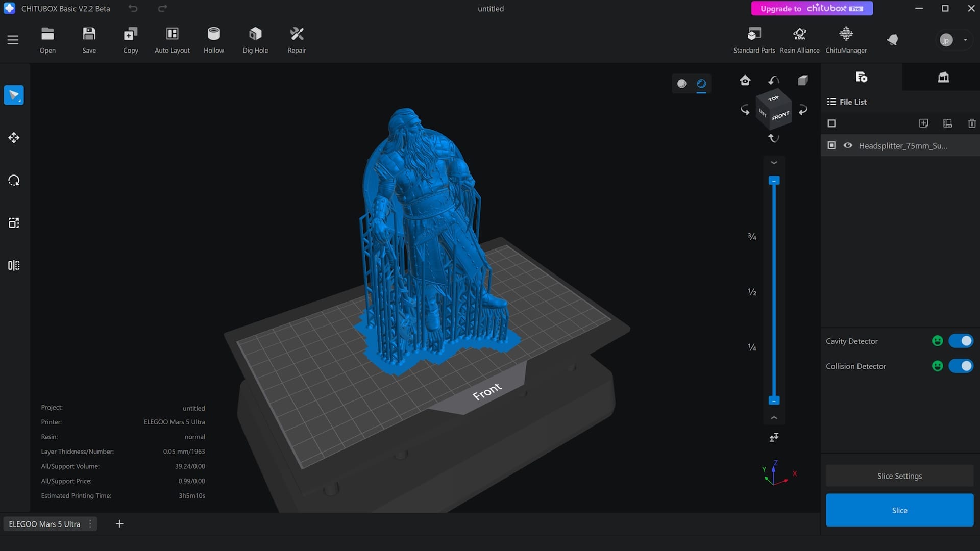The image size is (980, 551).
Task: Select the Mirror tool in the left sidebar
Action: point(14,265)
